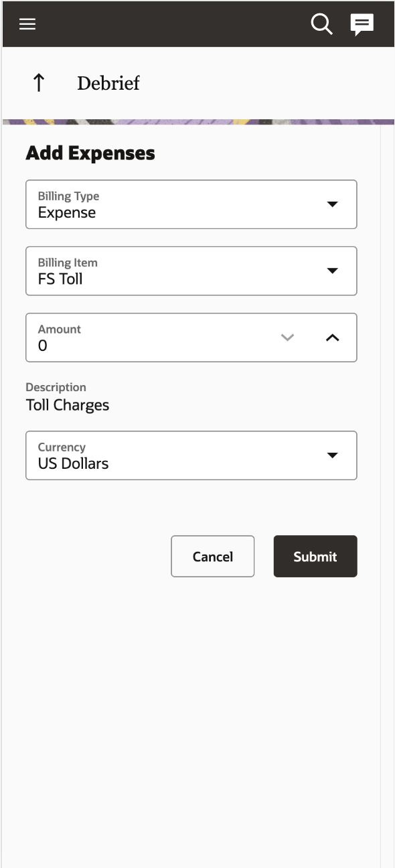The height and width of the screenshot is (868, 395).
Task: Open the hamburger navigation menu
Action: click(27, 24)
